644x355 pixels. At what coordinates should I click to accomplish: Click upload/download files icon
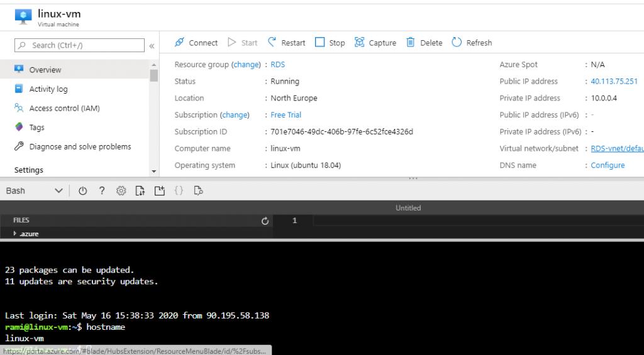(140, 191)
